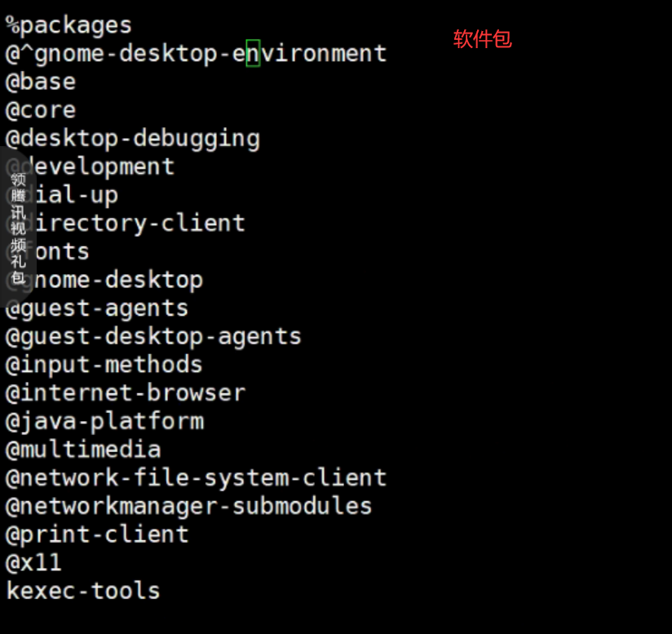
Task: Click the green cursor block in environment
Action: (x=253, y=53)
